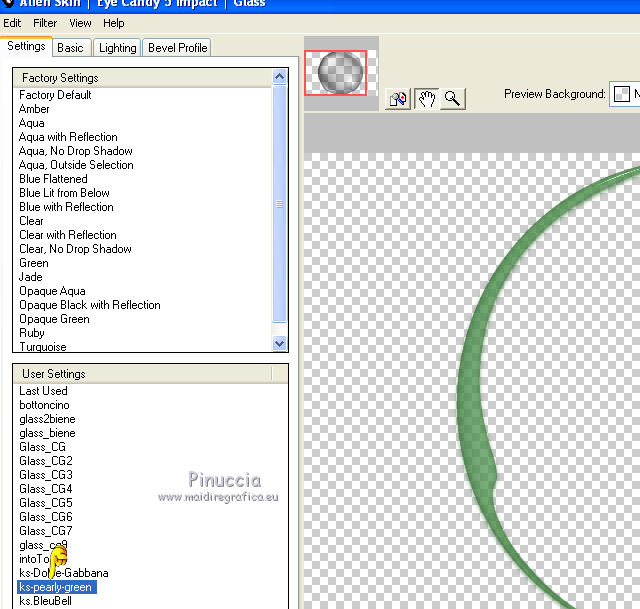The height and width of the screenshot is (609, 640).
Task: Select the plain Green preset
Action: click(33, 263)
